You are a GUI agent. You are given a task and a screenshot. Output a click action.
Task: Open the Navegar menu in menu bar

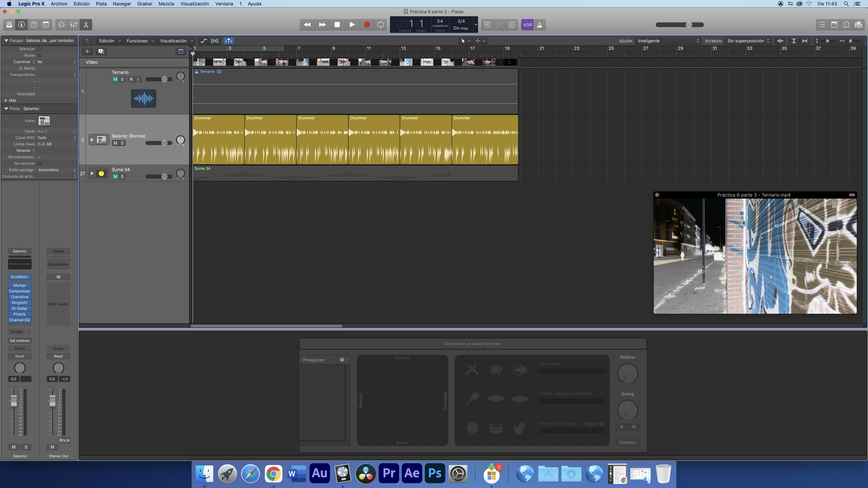pos(122,4)
